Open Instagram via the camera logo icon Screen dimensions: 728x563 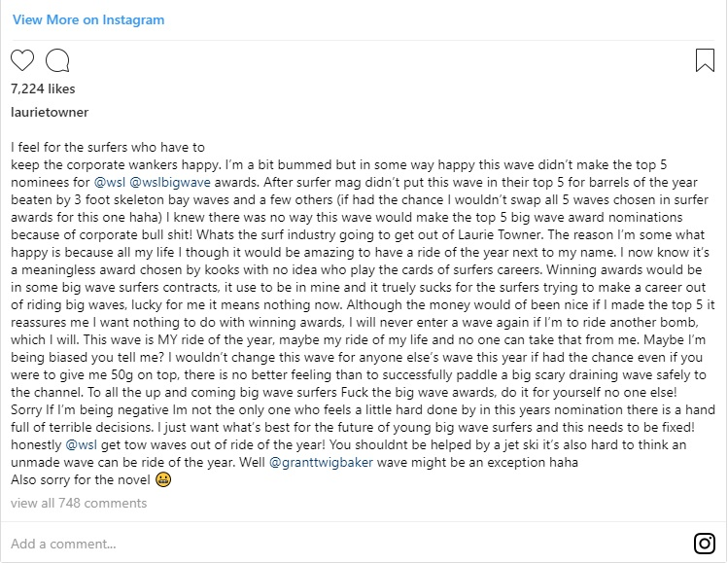[x=705, y=543]
